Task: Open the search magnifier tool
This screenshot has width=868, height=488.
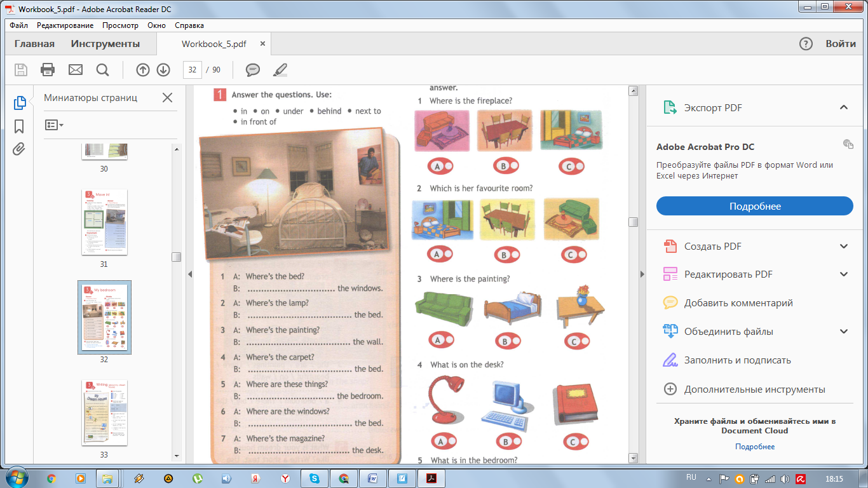Action: click(102, 69)
